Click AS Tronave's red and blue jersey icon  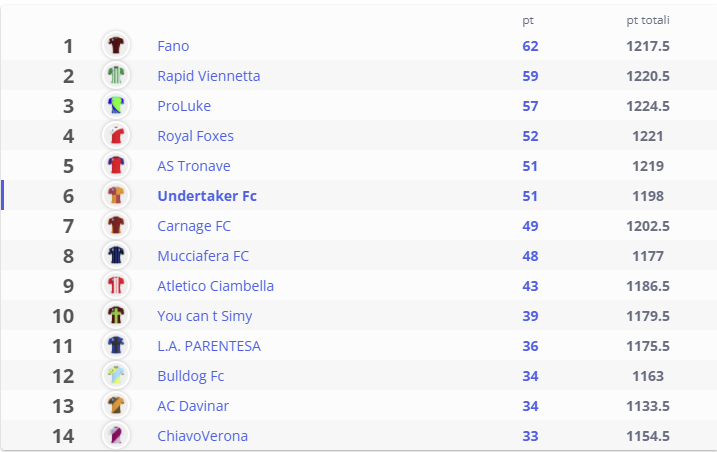(x=116, y=165)
